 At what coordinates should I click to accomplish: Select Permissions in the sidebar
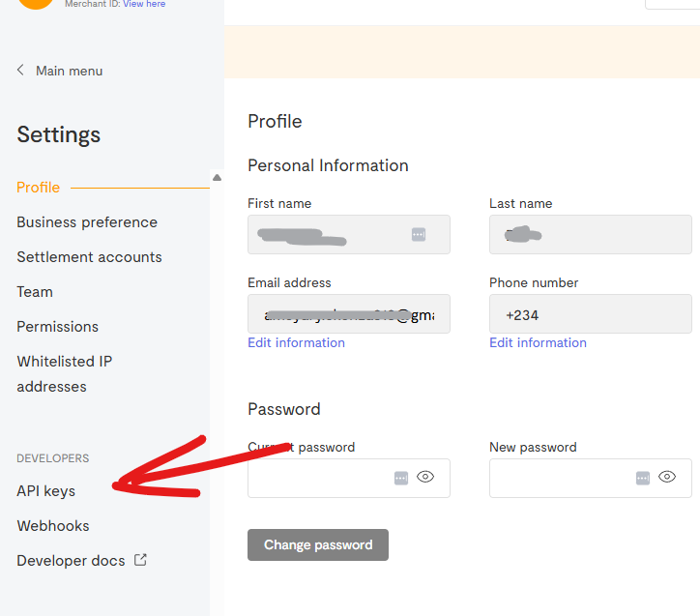[x=58, y=327]
